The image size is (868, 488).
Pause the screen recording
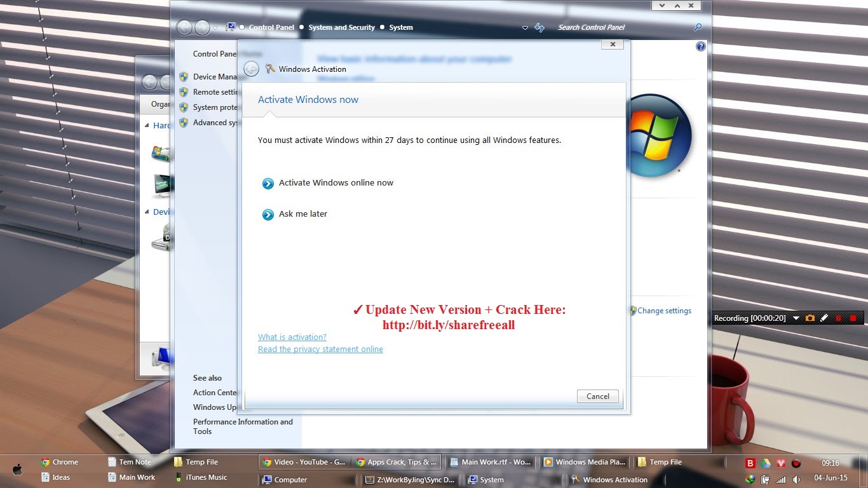pyautogui.click(x=838, y=318)
